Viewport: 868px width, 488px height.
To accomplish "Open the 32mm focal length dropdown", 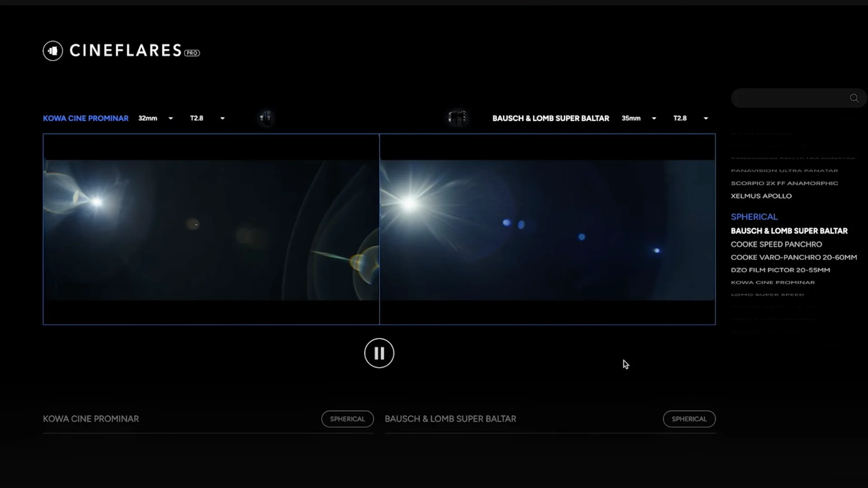I will click(170, 118).
